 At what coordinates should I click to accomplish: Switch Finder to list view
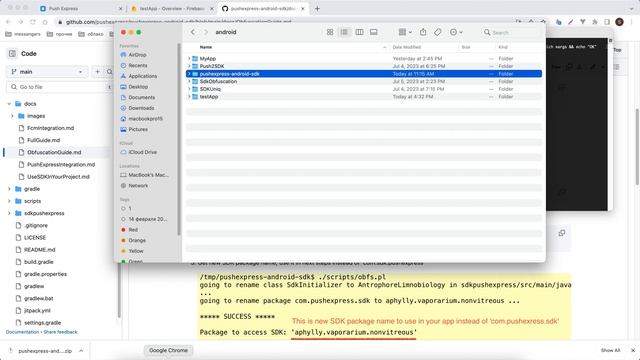click(344, 32)
